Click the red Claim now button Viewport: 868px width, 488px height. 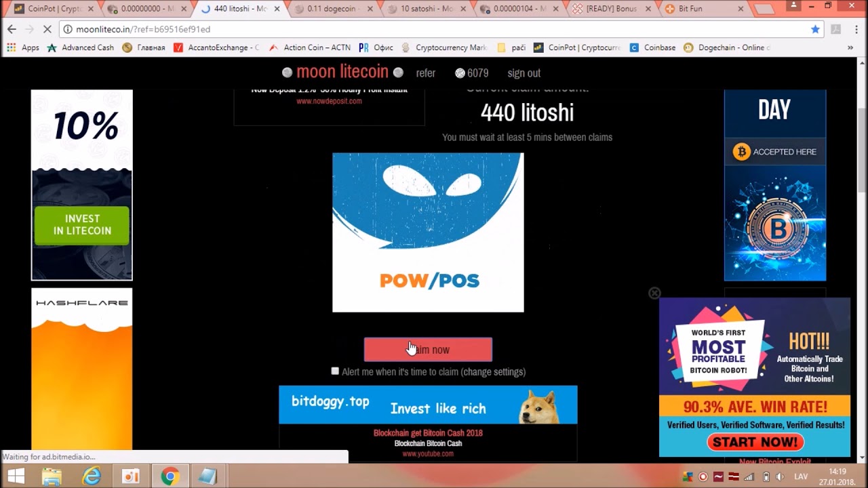[428, 350]
